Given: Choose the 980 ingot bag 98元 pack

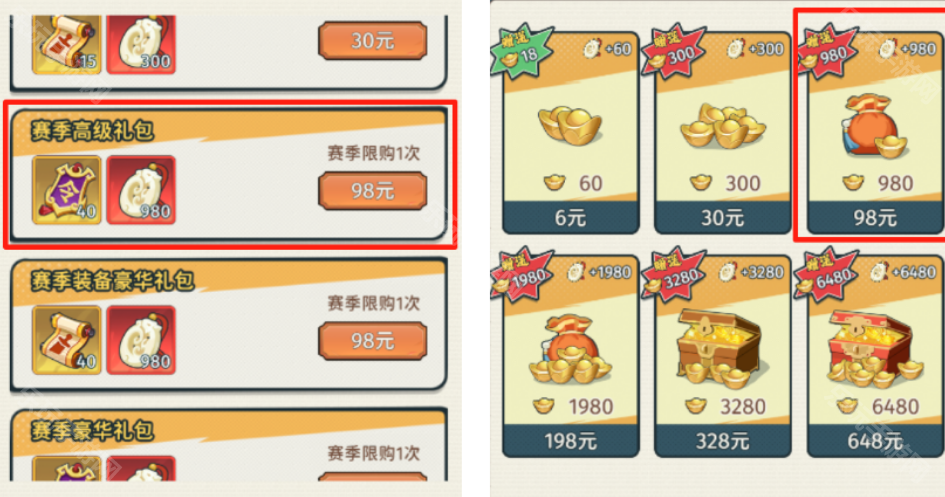Looking at the screenshot, I should pyautogui.click(x=875, y=133).
